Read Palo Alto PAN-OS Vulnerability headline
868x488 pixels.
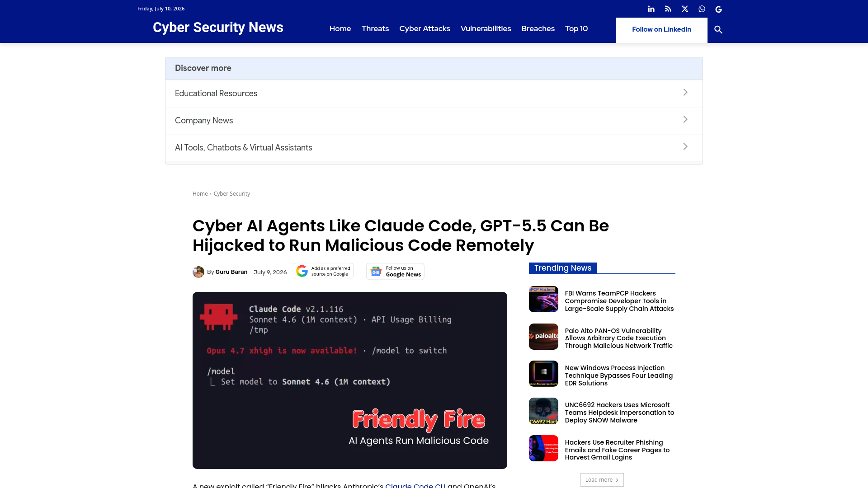[619, 338]
